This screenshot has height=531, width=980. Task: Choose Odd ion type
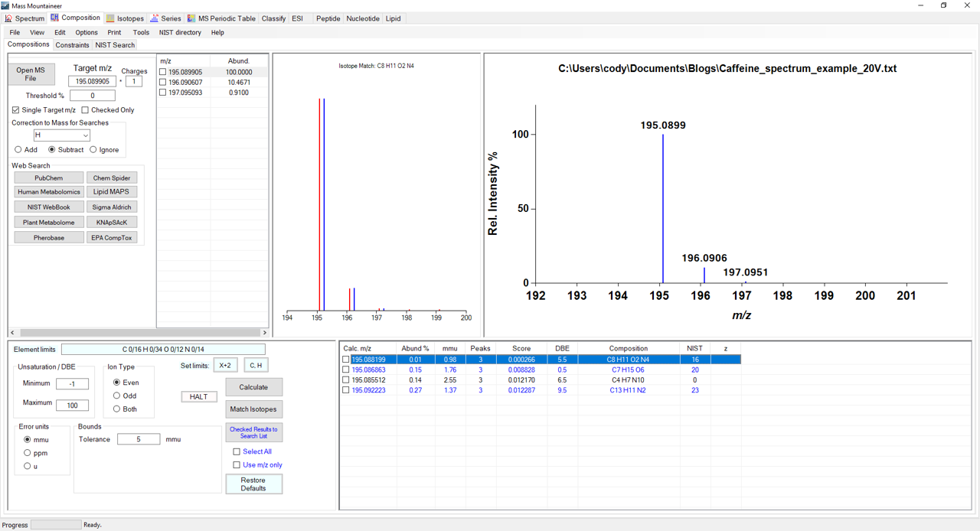[x=116, y=396]
